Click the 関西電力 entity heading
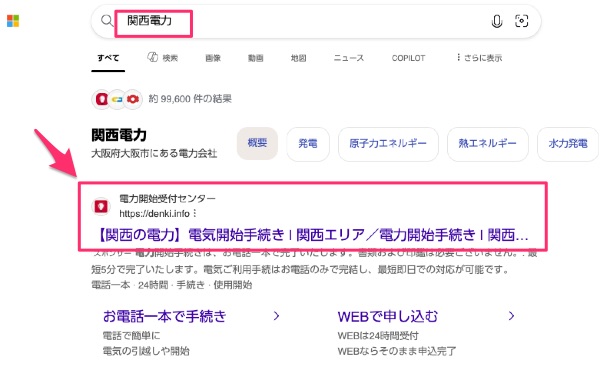Screen dimensions: 600x367 pos(119,135)
